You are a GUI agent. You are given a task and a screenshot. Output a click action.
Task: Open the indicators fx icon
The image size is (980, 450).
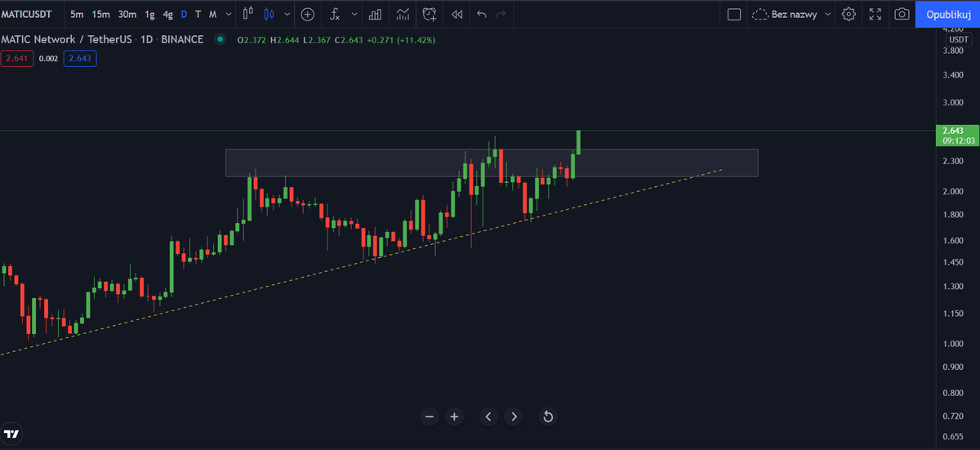click(335, 14)
